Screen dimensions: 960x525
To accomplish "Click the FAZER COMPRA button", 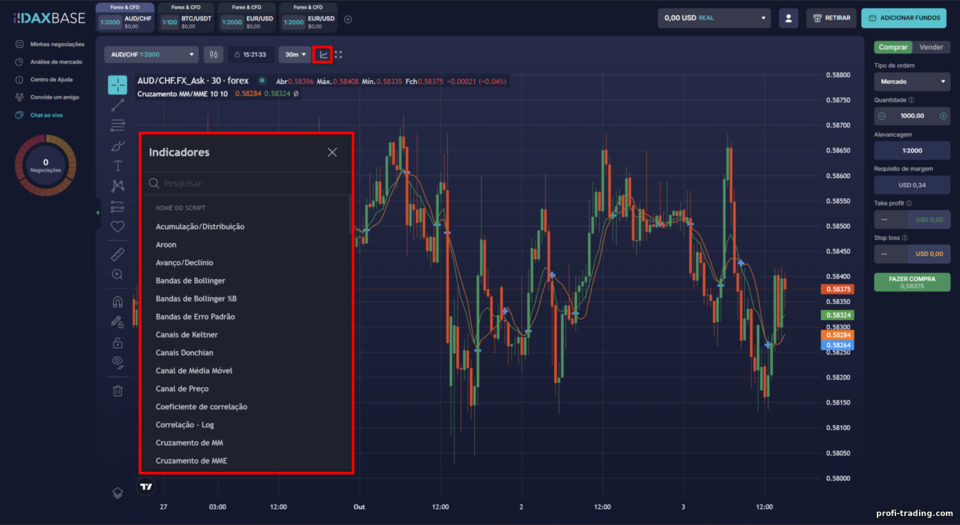I will 912,282.
